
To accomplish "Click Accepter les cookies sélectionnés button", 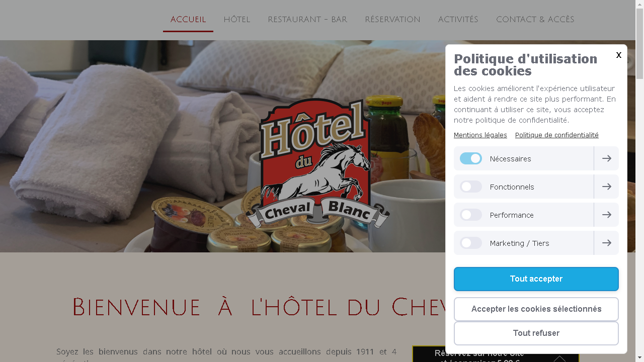I will 536,309.
